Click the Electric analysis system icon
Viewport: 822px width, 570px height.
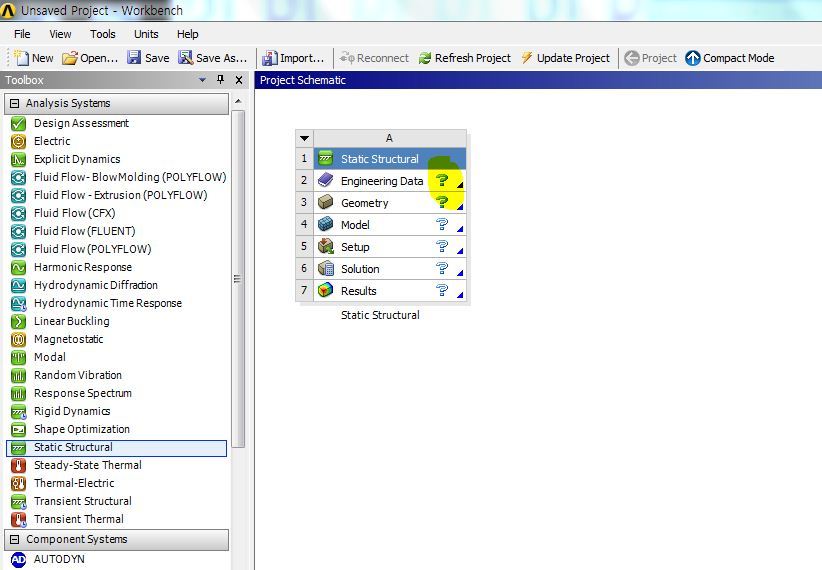[x=18, y=142]
